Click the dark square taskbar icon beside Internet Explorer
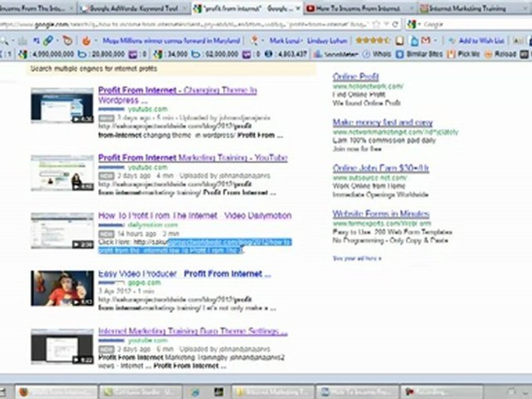This screenshot has height=399, width=532. click(218, 392)
